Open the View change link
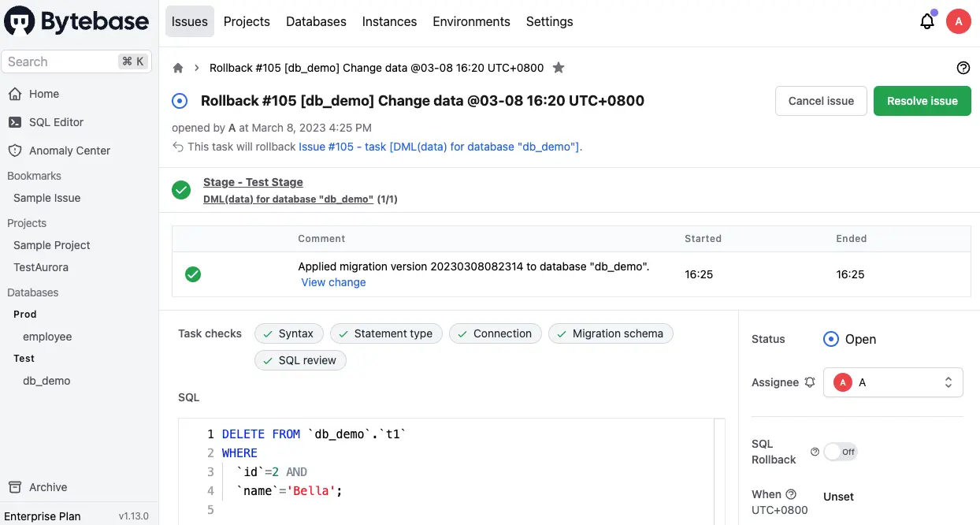 tap(333, 282)
